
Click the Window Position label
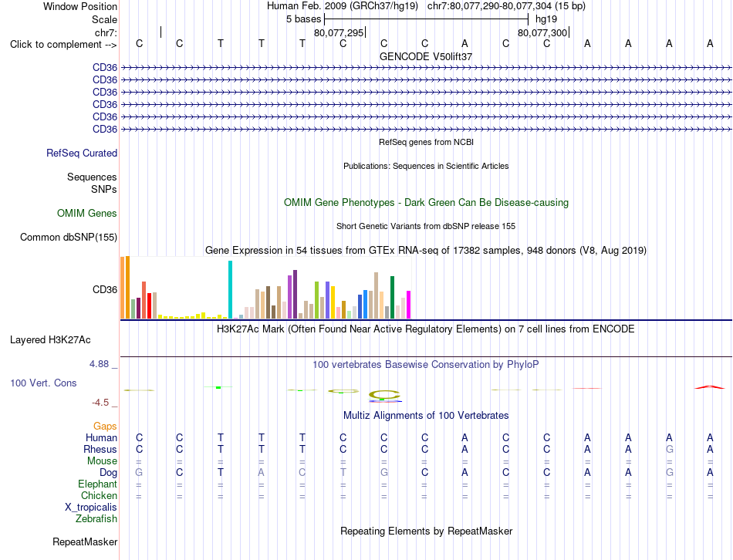click(80, 6)
